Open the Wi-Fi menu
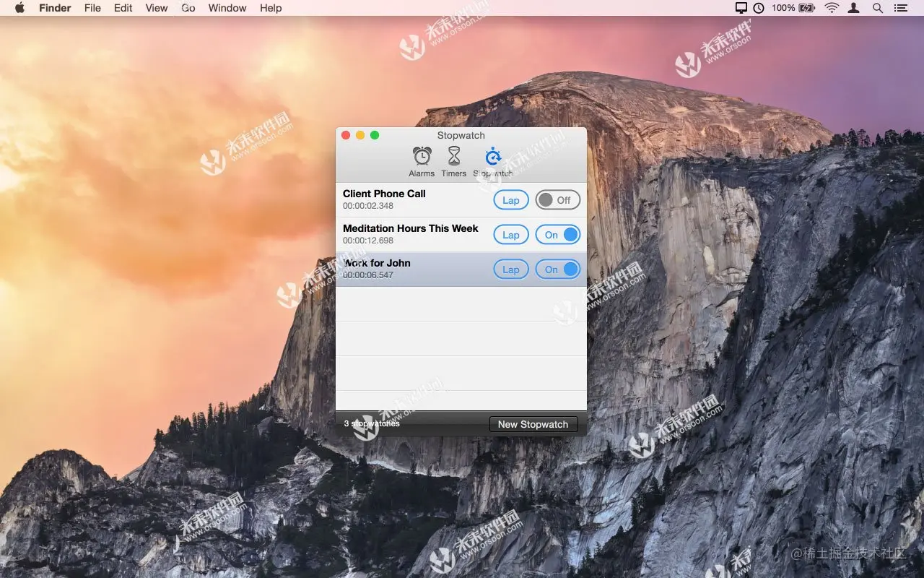 click(832, 8)
